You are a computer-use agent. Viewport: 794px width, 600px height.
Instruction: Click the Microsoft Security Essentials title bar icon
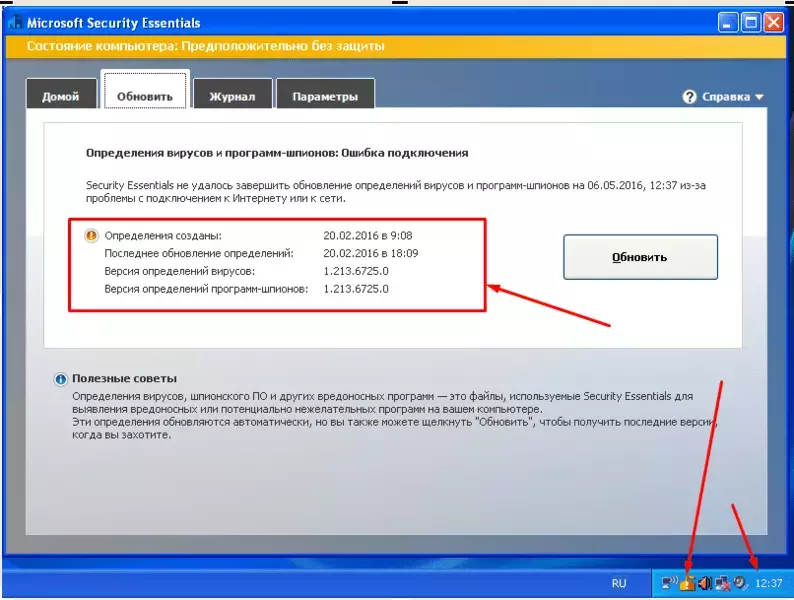point(15,23)
